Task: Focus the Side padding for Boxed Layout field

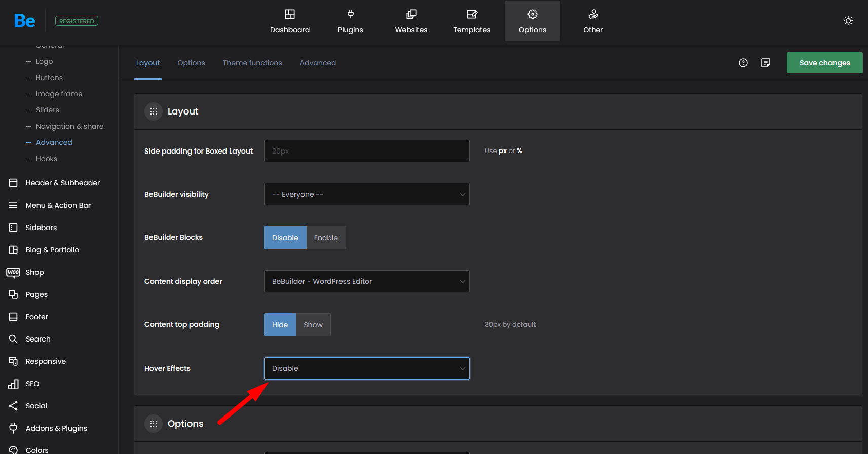Action: click(367, 151)
